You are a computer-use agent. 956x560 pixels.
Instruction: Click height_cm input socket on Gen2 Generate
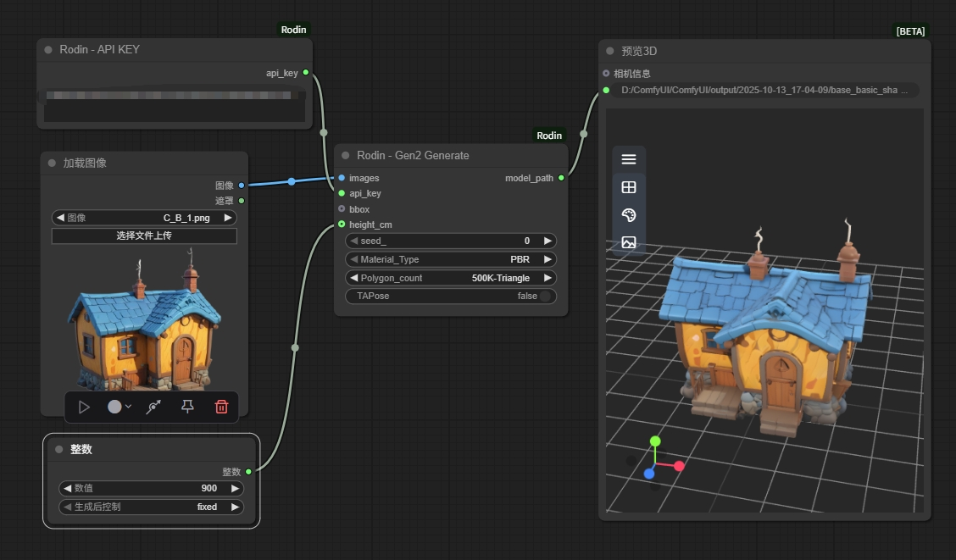point(342,225)
